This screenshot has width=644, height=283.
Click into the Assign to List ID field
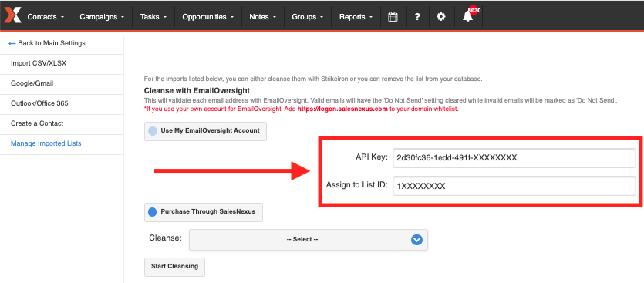(x=514, y=186)
